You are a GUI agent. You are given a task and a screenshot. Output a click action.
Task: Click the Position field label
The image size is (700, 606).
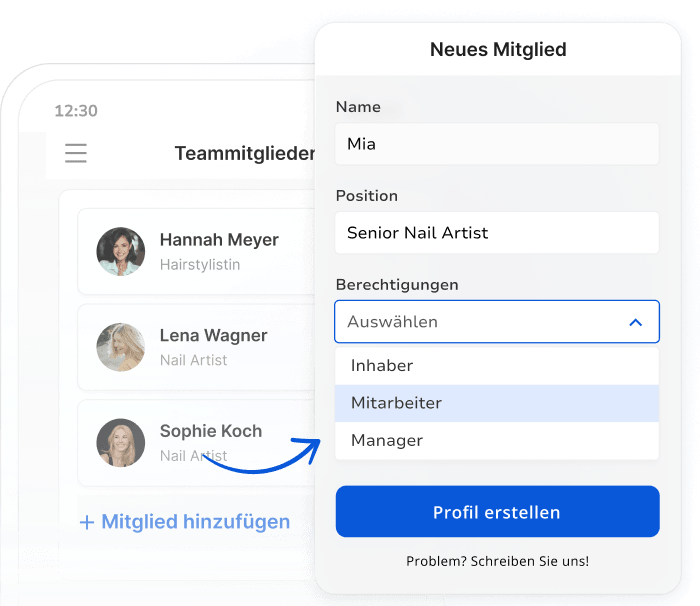tap(367, 196)
